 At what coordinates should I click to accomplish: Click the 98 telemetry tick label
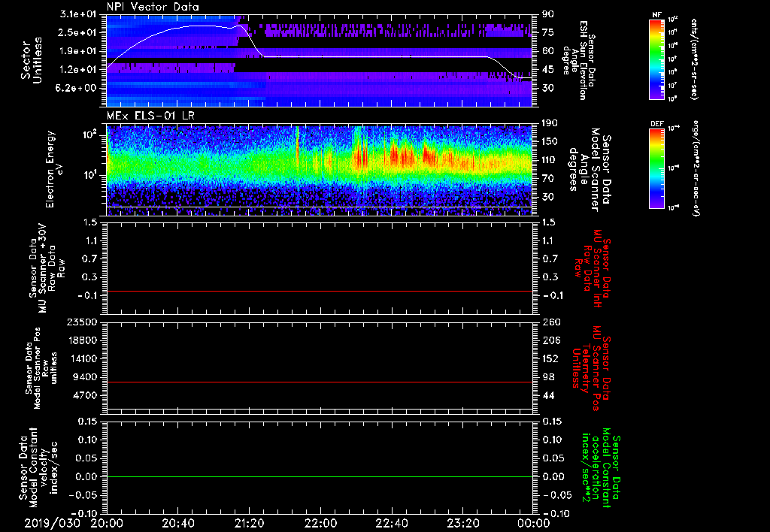[x=548, y=377]
